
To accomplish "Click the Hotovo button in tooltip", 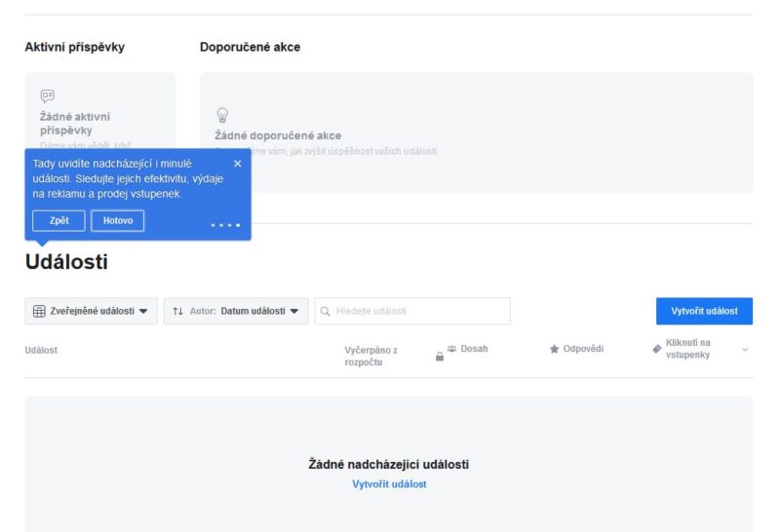I will 118,221.
